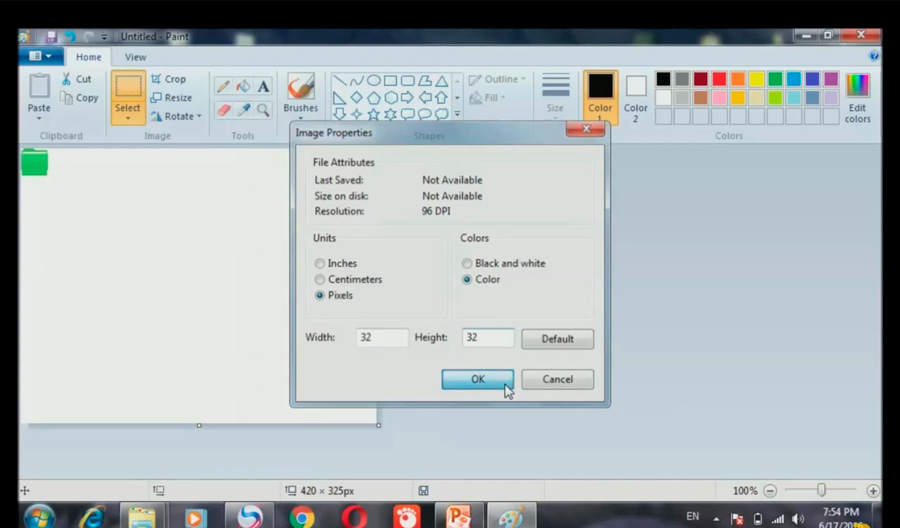Image resolution: width=900 pixels, height=528 pixels.
Task: Expand the Rotate dropdown
Action: pos(176,116)
